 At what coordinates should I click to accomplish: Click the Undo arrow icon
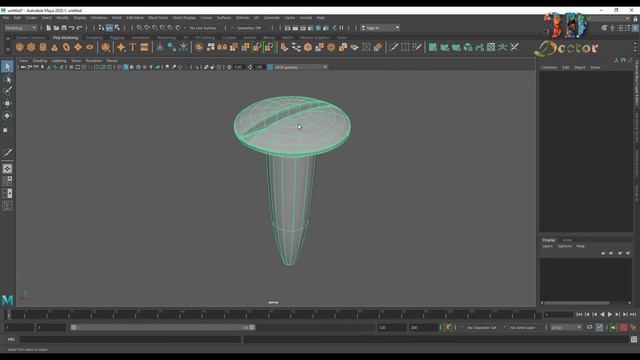72,28
